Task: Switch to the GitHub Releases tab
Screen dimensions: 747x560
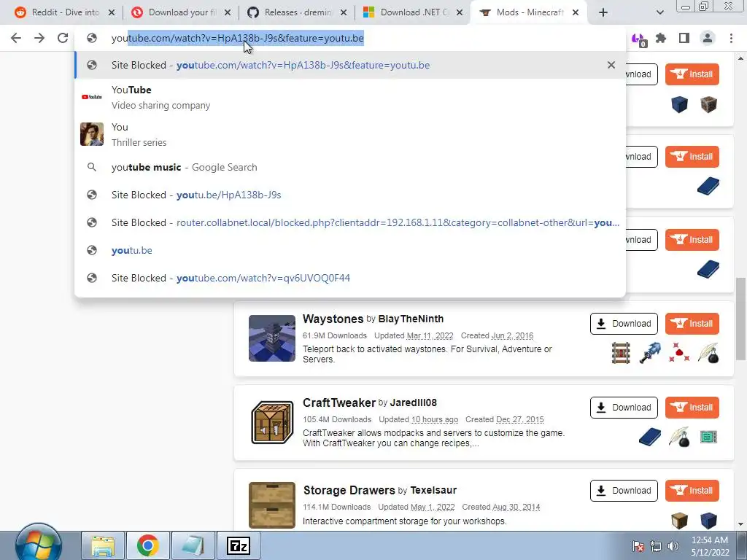Action: pos(296,12)
